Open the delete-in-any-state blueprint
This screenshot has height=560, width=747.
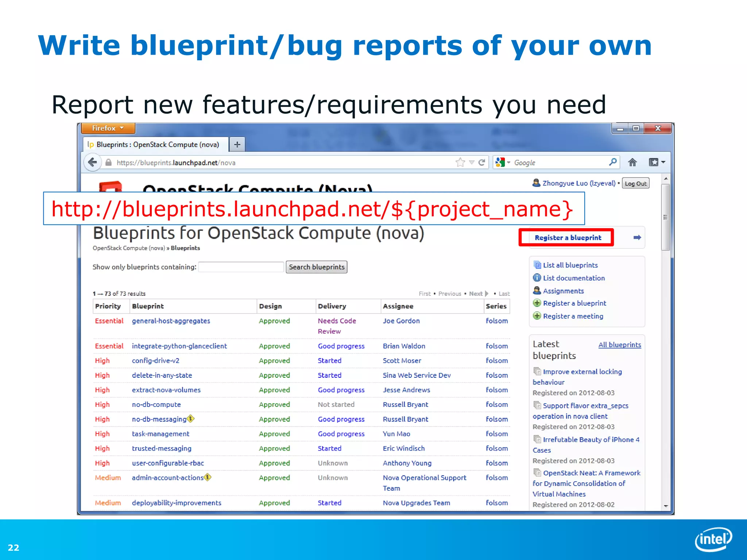[162, 375]
